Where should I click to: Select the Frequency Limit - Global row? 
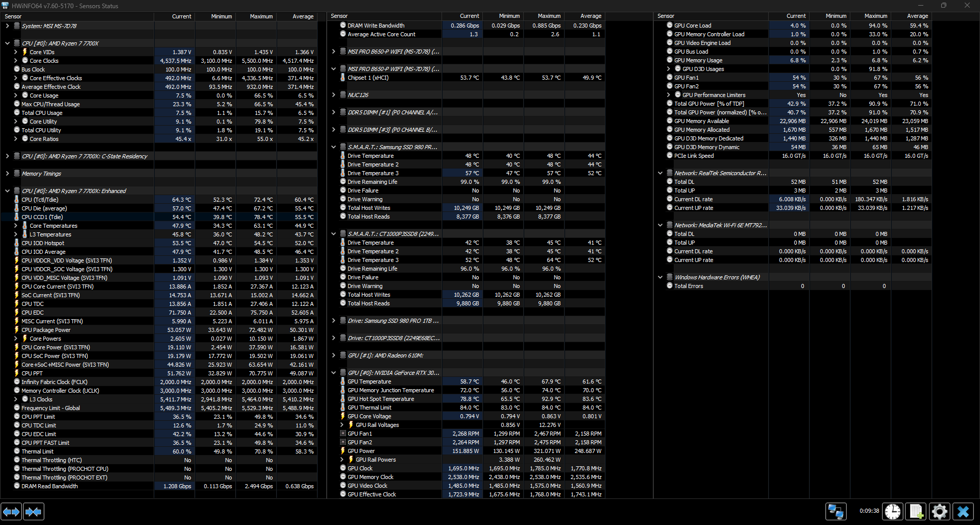coord(159,408)
